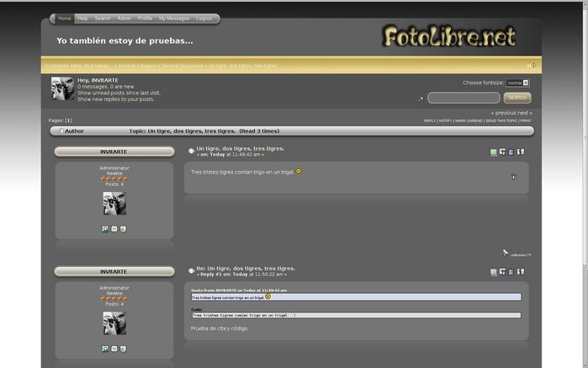Click the PRINT link above the topic
The height and width of the screenshot is (368, 588).
[526, 121]
